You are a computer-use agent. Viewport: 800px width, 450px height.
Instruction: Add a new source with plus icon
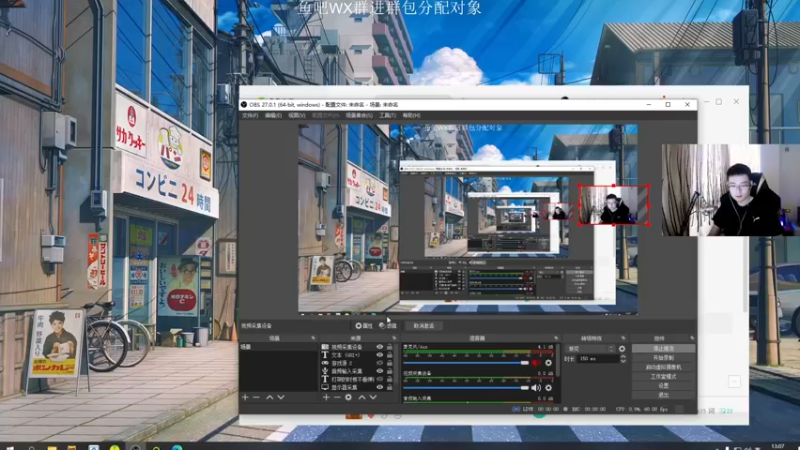pyautogui.click(x=326, y=397)
